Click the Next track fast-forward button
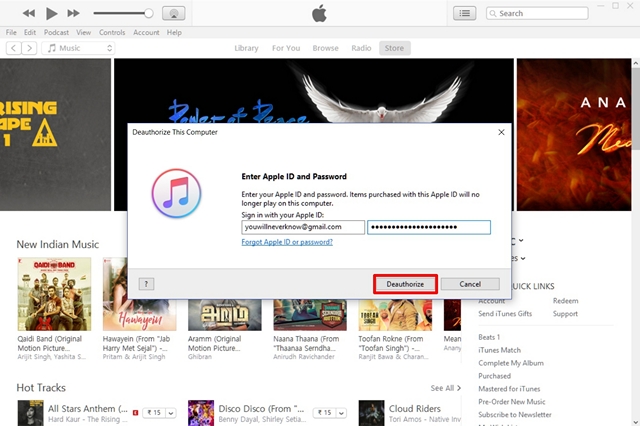Image resolution: width=640 pixels, height=426 pixels. 74,14
